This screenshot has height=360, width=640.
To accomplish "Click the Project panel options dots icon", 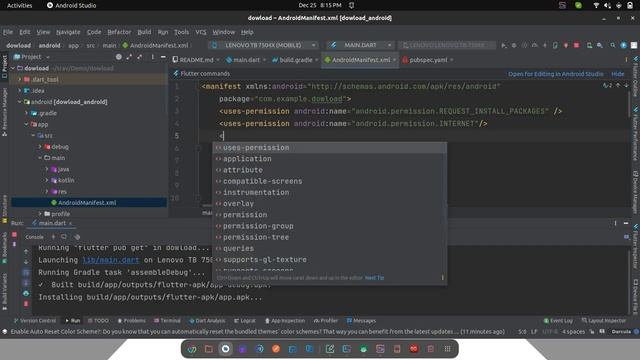I will click(x=152, y=57).
